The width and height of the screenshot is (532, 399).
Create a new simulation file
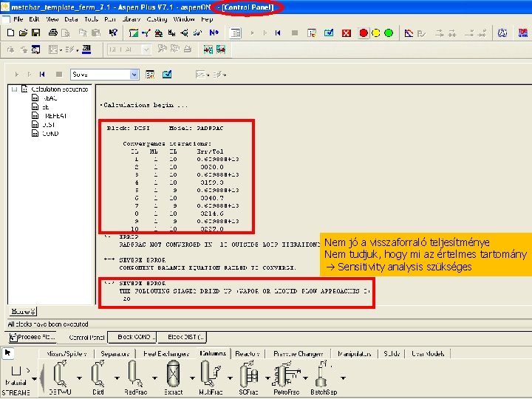coord(10,33)
